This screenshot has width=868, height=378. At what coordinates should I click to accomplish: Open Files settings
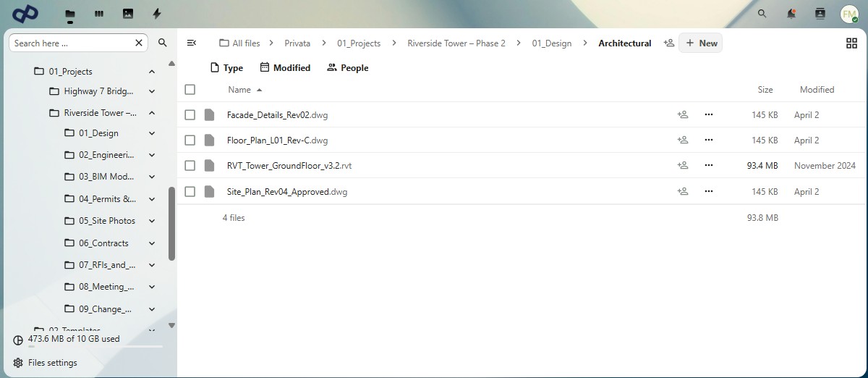(45, 363)
